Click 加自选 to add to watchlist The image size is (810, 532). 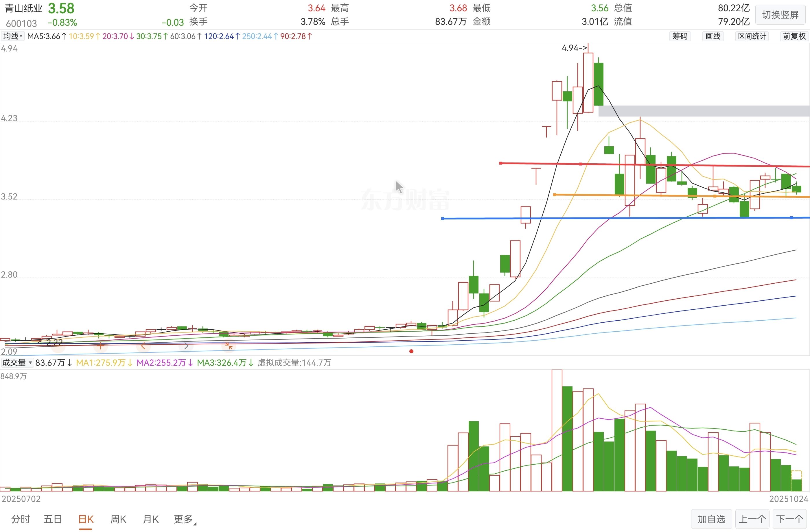711,519
